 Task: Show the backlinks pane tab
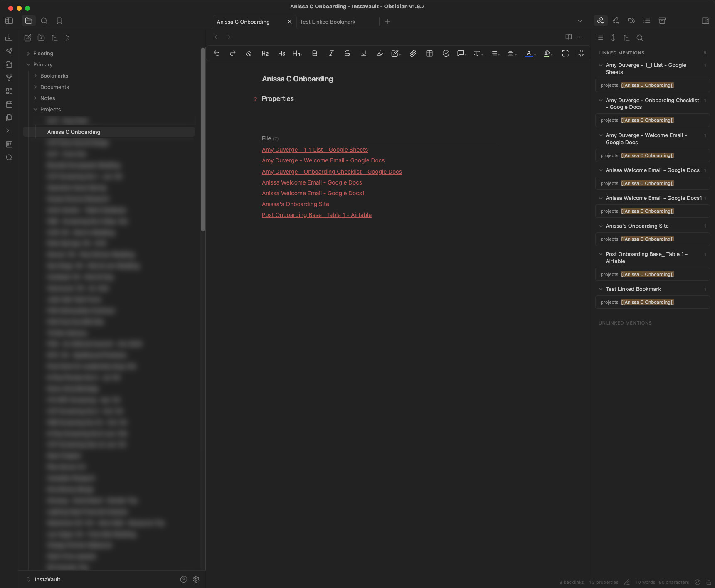(x=600, y=21)
